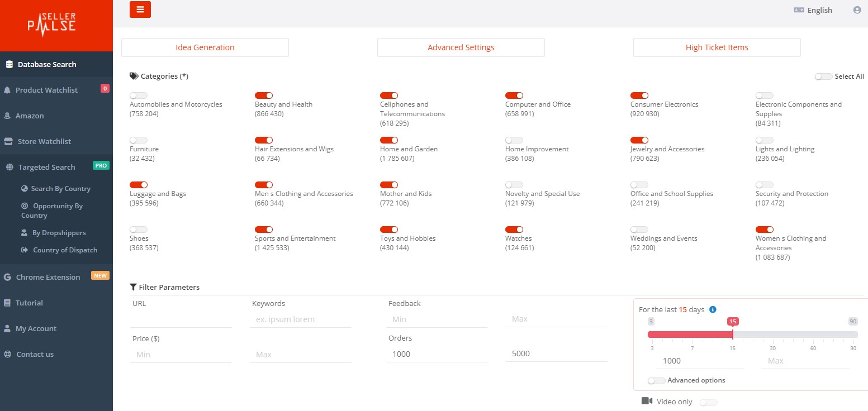Launch the Chrome Extension page
Screen dimensions: 868x411
(48, 276)
